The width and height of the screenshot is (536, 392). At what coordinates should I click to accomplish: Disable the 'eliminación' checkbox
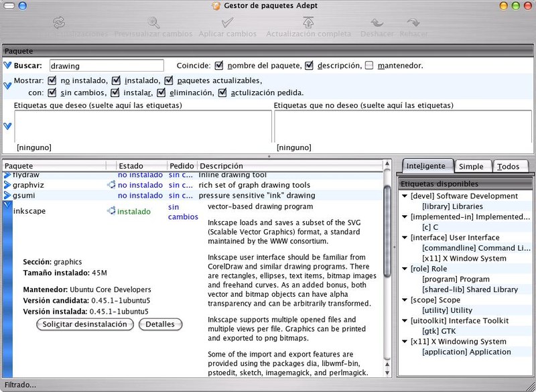[x=161, y=92]
